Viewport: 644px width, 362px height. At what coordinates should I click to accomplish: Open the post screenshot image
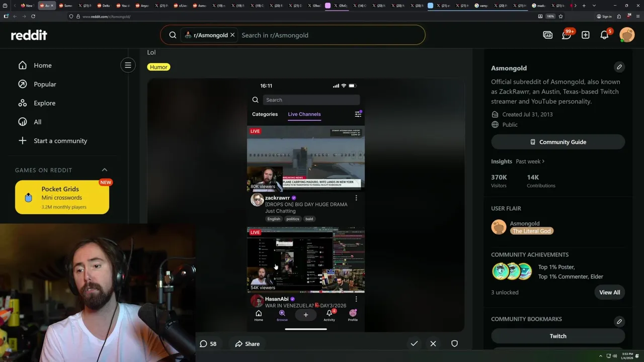tap(306, 205)
